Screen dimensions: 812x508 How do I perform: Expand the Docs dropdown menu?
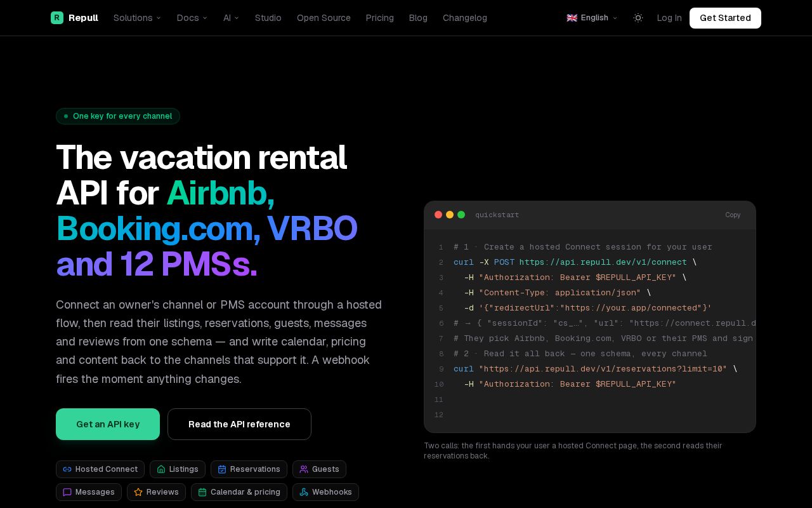click(x=192, y=18)
